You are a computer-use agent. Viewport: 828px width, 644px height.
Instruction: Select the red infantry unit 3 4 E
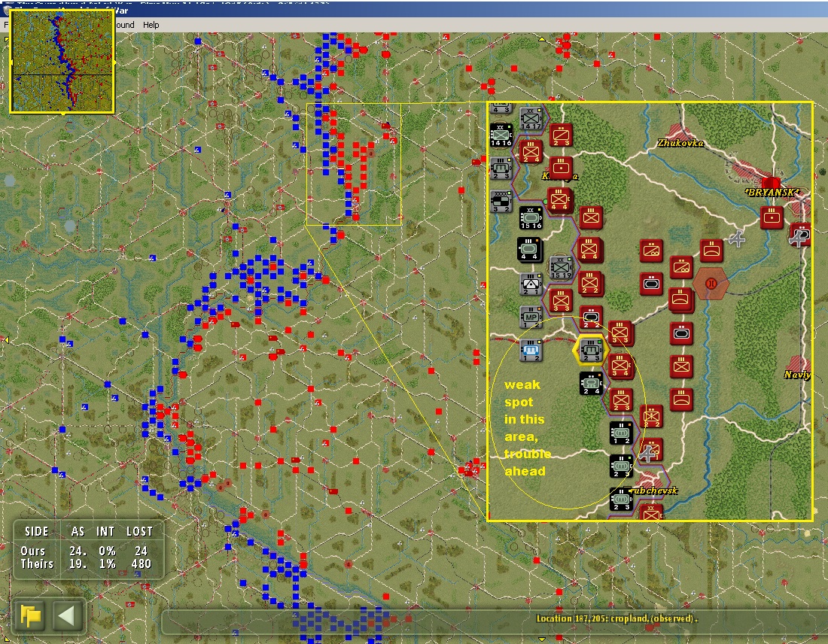tap(620, 367)
